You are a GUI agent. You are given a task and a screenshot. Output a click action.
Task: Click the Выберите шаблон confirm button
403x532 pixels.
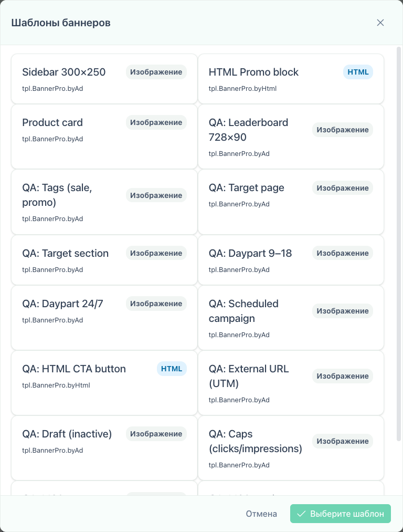click(341, 514)
